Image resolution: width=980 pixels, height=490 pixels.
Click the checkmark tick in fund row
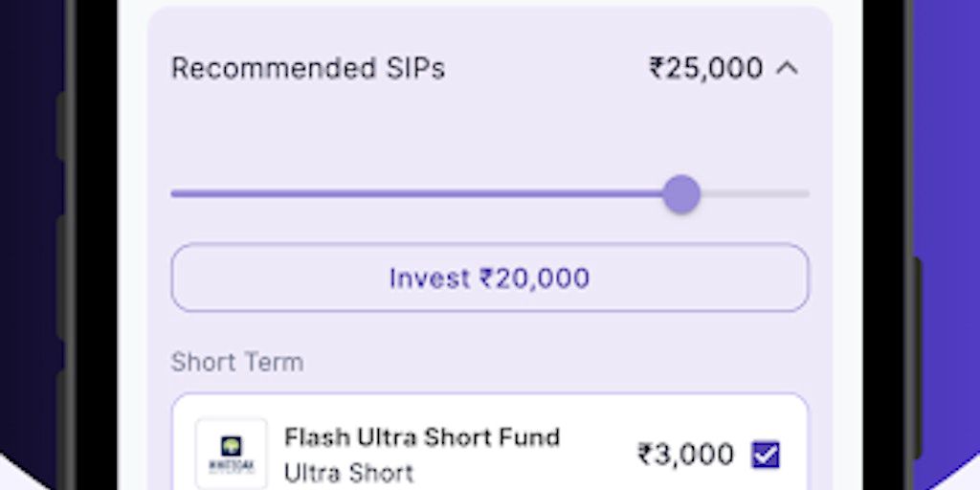(766, 455)
